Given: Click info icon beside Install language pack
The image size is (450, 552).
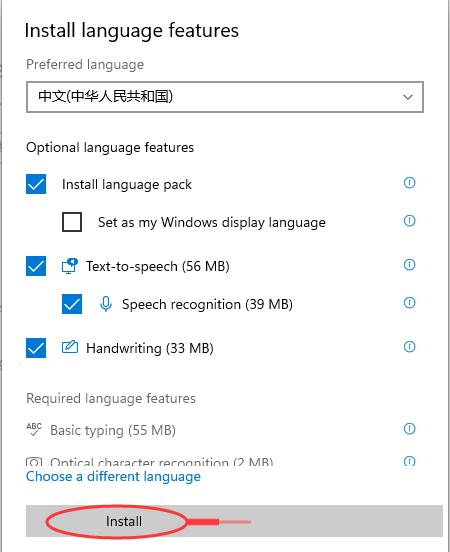Looking at the screenshot, I should [x=409, y=183].
